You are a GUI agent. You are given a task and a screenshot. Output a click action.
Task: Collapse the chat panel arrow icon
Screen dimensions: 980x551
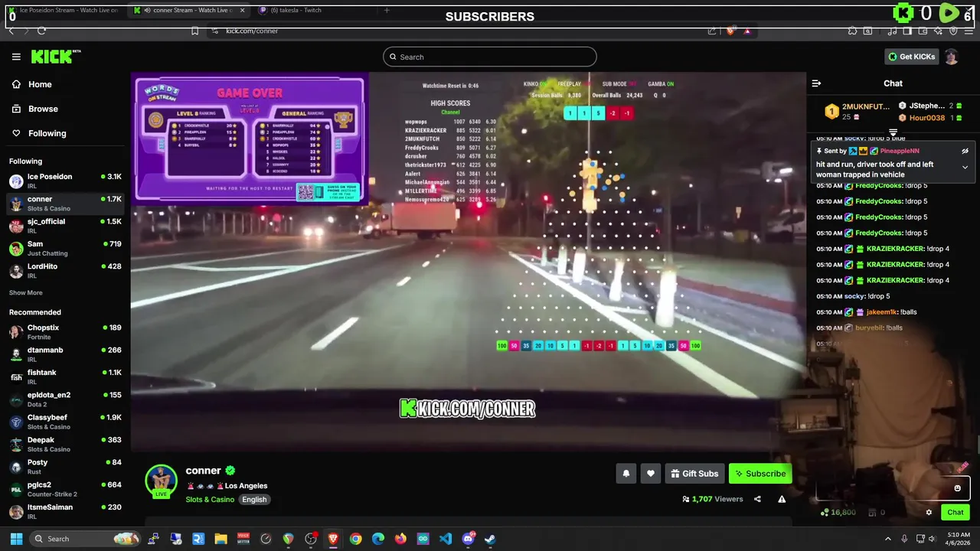tap(816, 83)
